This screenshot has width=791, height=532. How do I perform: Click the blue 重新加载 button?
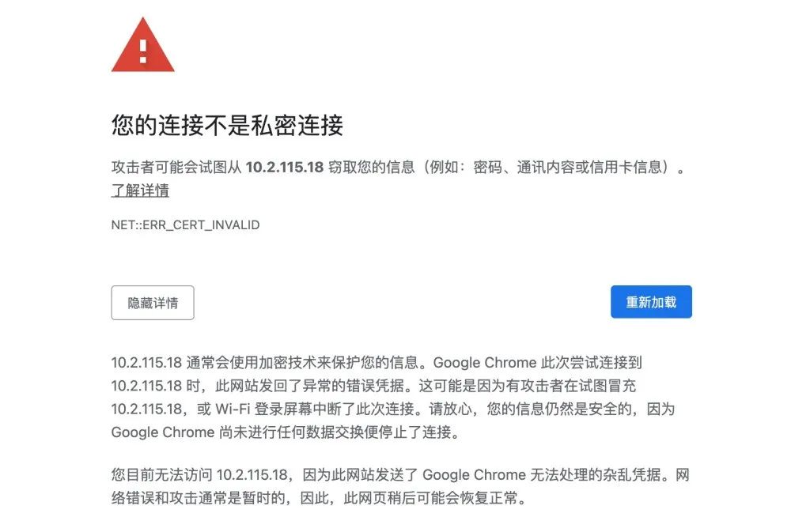651,302
